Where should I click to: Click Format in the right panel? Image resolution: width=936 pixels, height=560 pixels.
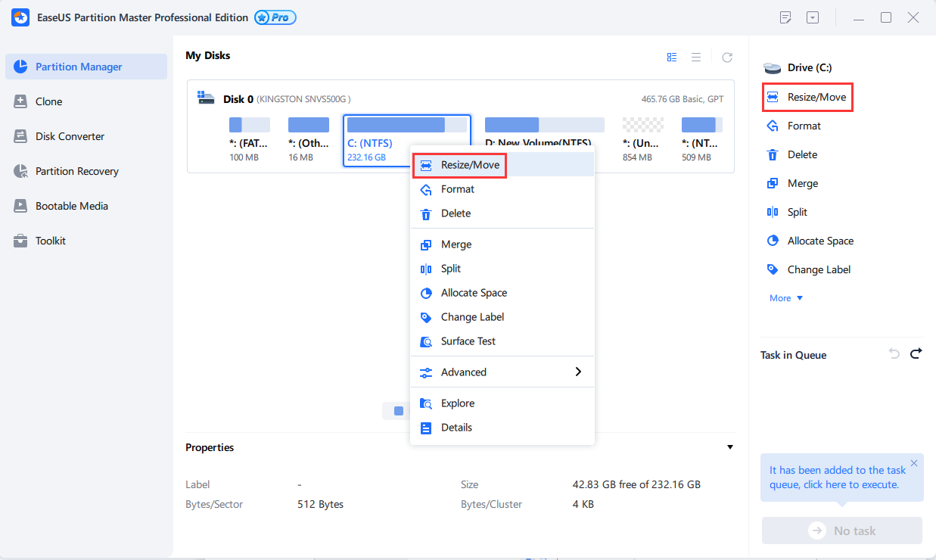794,126
